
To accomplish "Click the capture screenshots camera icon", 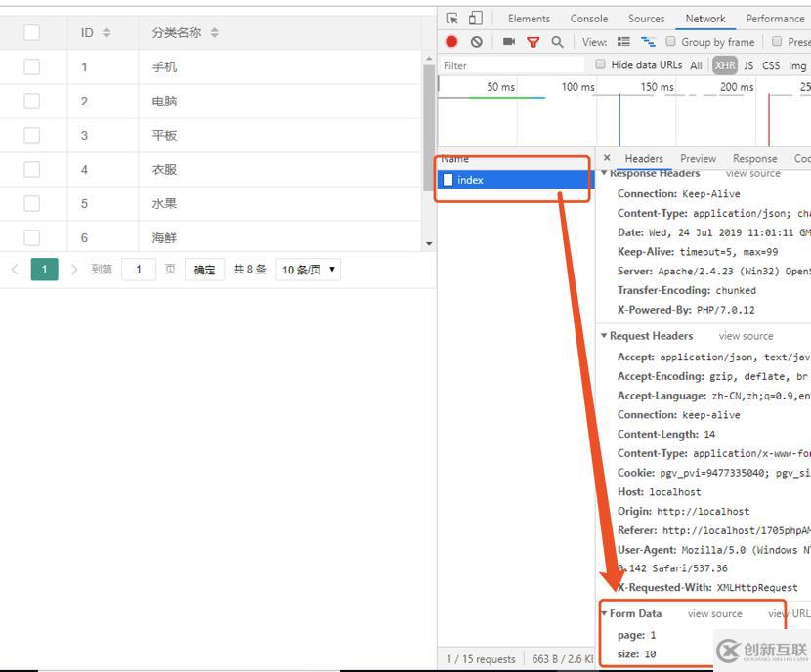I will (509, 42).
